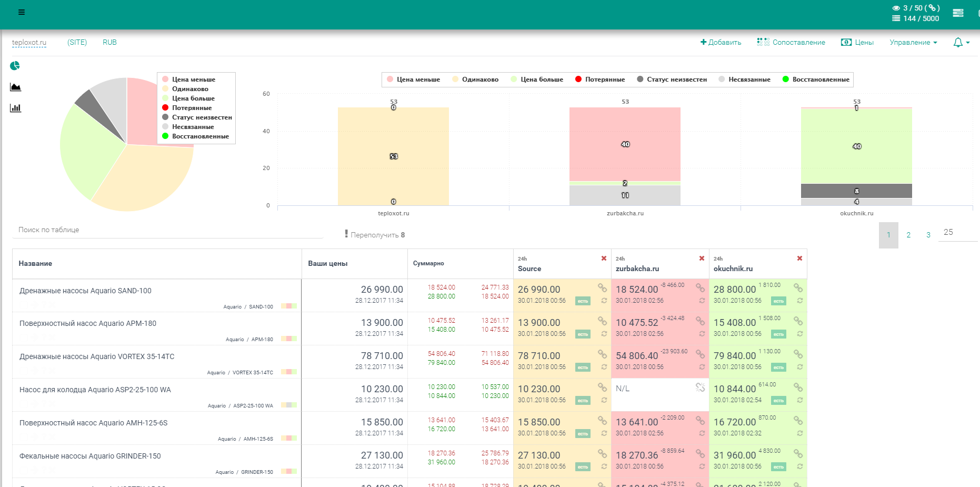Remove the zurbakcha.ru column with red X

point(702,259)
